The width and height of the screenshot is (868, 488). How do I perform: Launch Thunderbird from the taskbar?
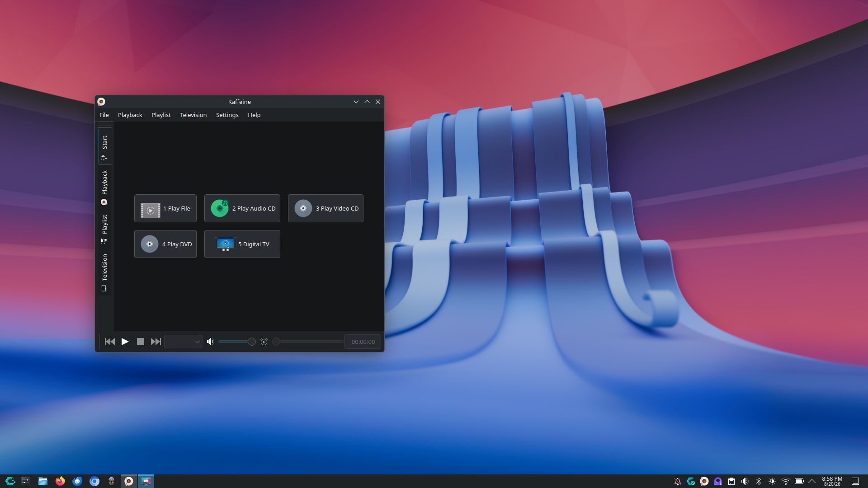(77, 481)
